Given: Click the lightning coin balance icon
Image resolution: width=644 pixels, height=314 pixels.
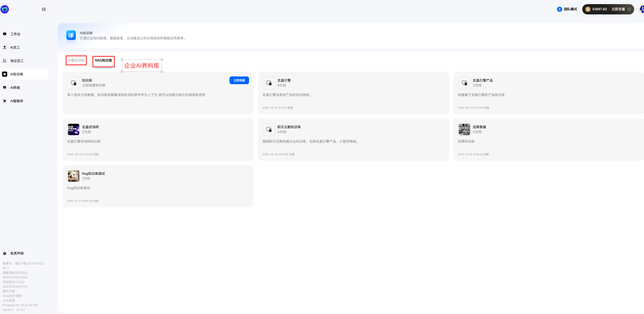Looking at the screenshot, I should [588, 9].
